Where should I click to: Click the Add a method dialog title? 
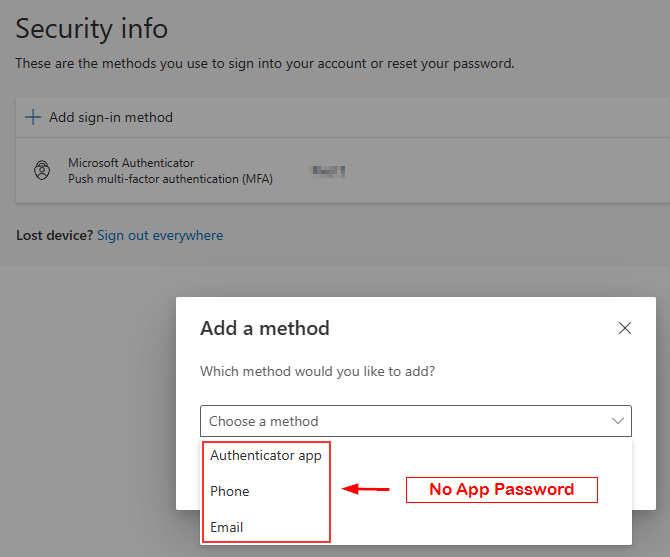[x=265, y=328]
